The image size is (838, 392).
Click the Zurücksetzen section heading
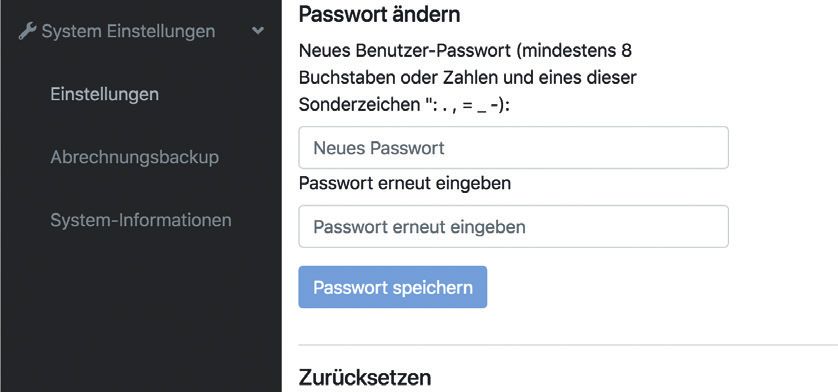tap(364, 378)
